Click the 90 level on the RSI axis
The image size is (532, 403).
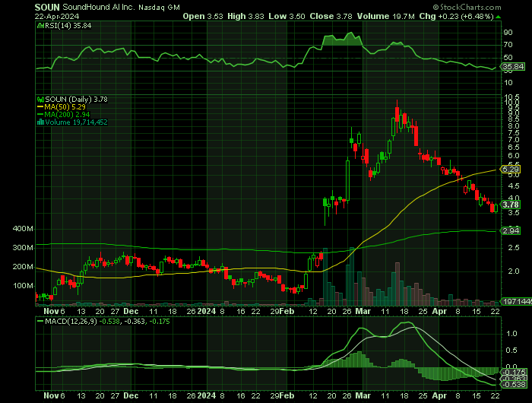coord(508,33)
